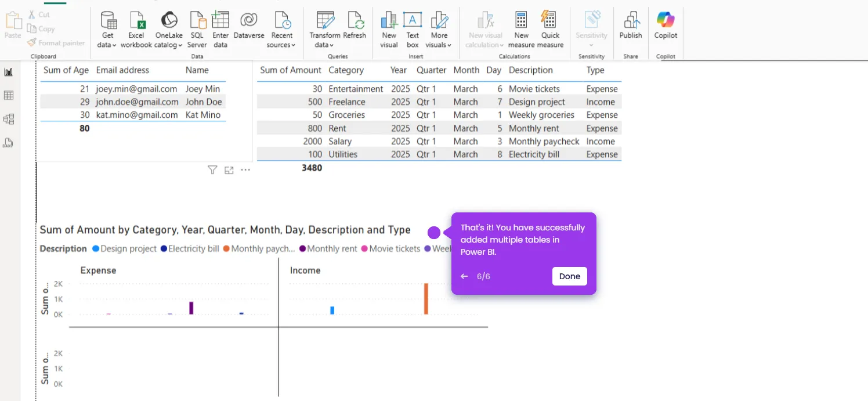Click the Cut command
Screen dimensions: 868x401
(38, 15)
